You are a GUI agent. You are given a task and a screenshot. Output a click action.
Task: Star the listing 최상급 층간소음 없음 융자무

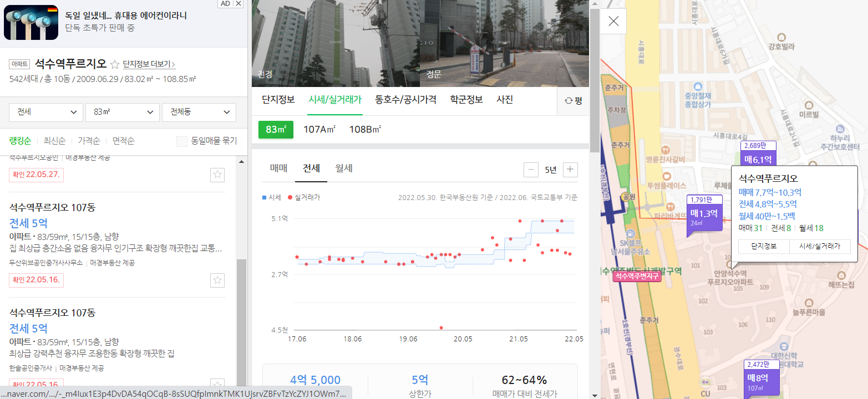pyautogui.click(x=217, y=280)
